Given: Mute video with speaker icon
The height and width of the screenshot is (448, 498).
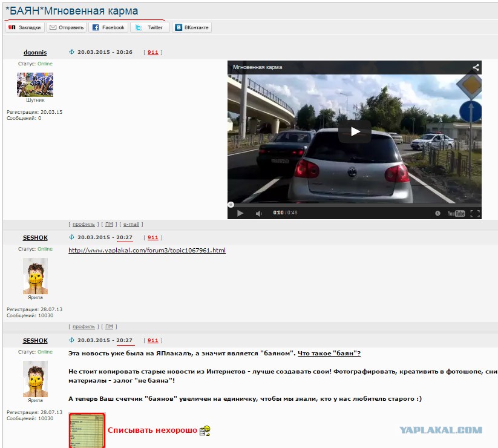Looking at the screenshot, I should tap(258, 213).
